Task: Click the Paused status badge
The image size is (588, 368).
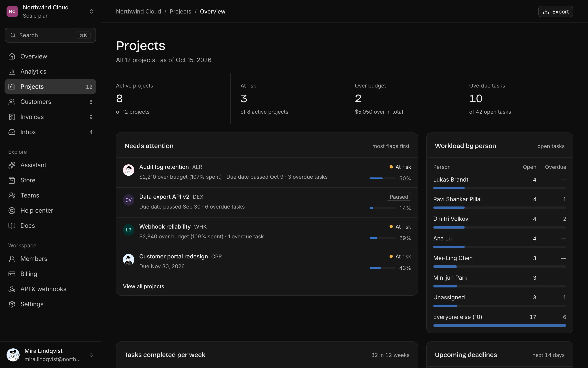Action: [399, 197]
